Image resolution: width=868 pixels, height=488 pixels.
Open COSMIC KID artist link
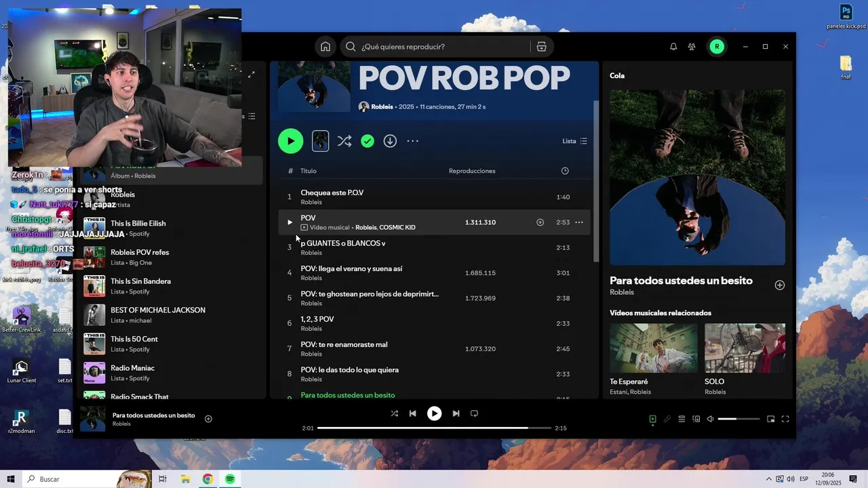(397, 228)
